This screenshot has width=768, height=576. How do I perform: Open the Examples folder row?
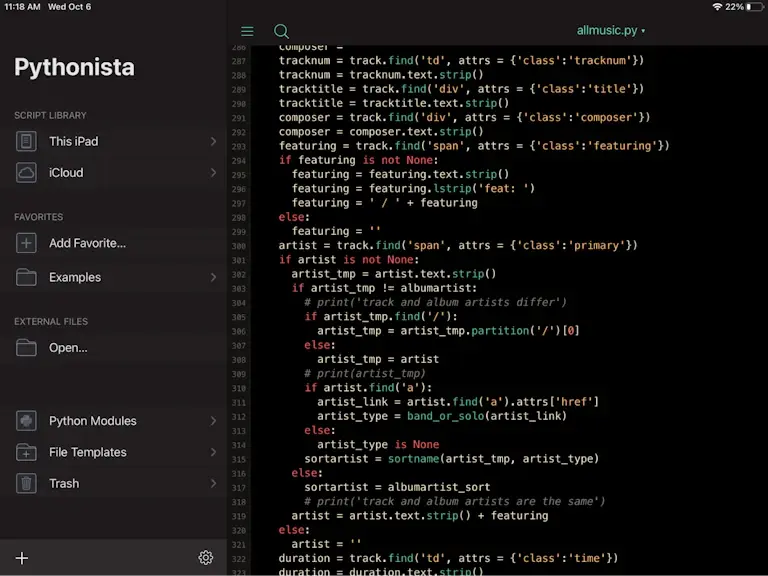(113, 277)
